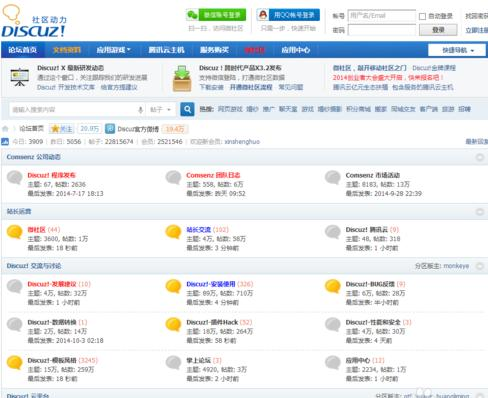Click the QQ penguin account login button

pos(288,15)
